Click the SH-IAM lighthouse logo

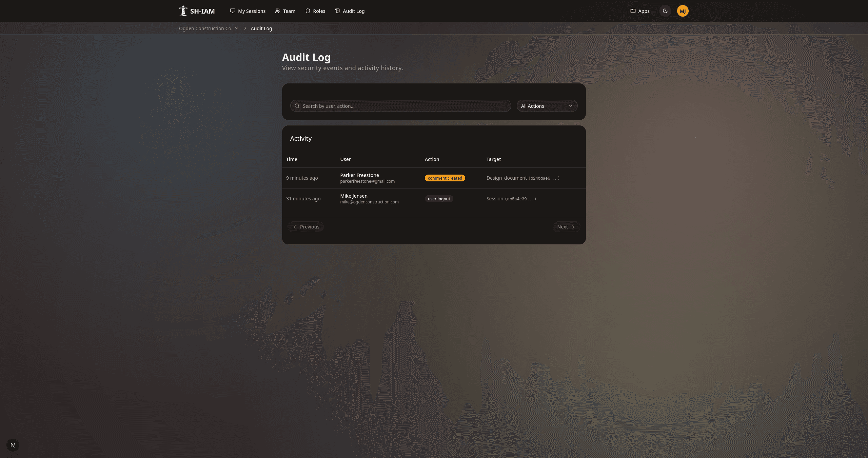pos(183,11)
